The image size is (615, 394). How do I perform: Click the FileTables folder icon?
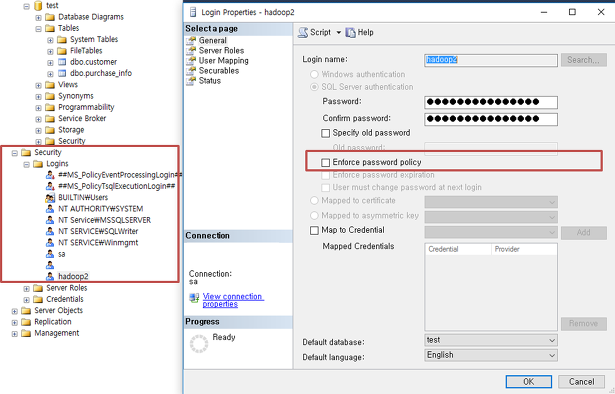tap(62, 51)
